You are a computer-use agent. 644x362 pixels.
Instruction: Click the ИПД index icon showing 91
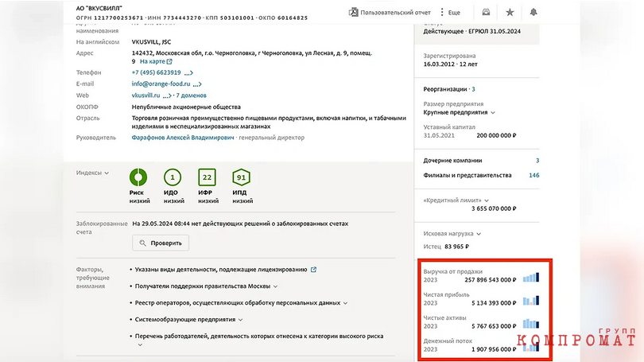point(241,177)
